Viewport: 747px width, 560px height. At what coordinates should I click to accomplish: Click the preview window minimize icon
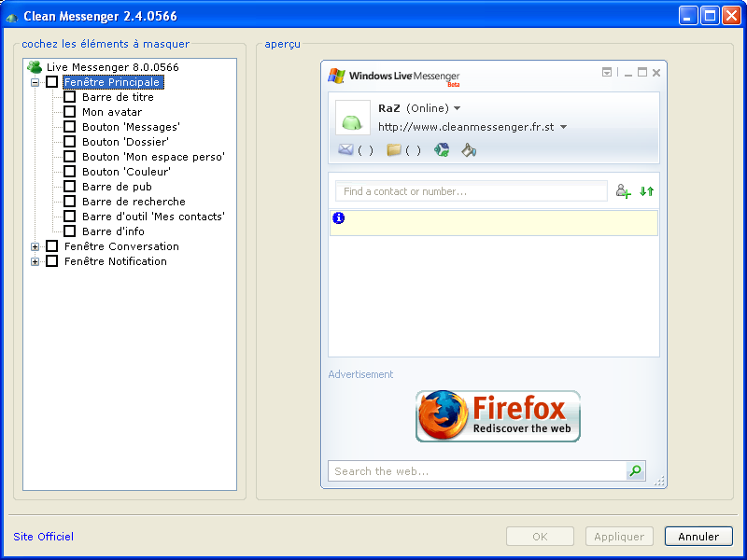point(627,73)
